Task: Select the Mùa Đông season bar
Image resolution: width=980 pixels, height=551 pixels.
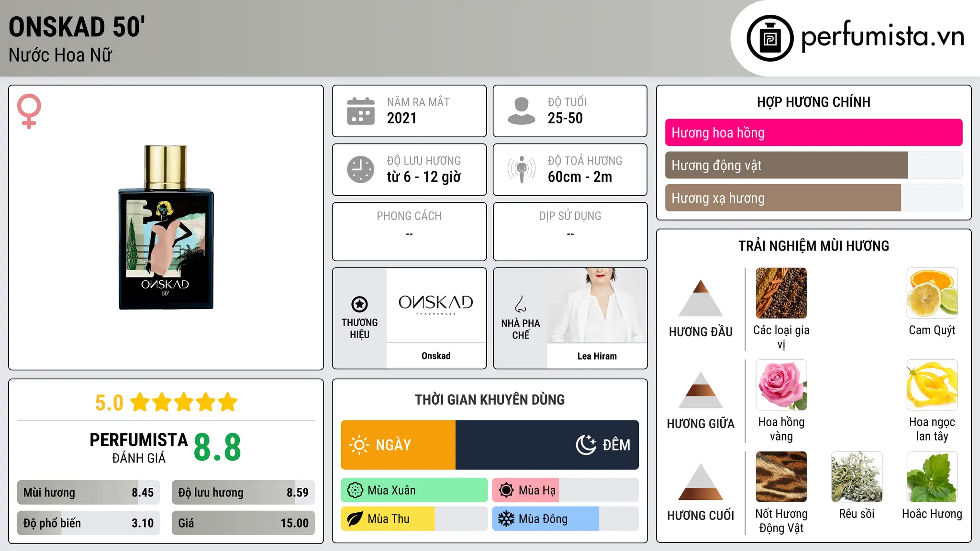Action: tap(565, 519)
